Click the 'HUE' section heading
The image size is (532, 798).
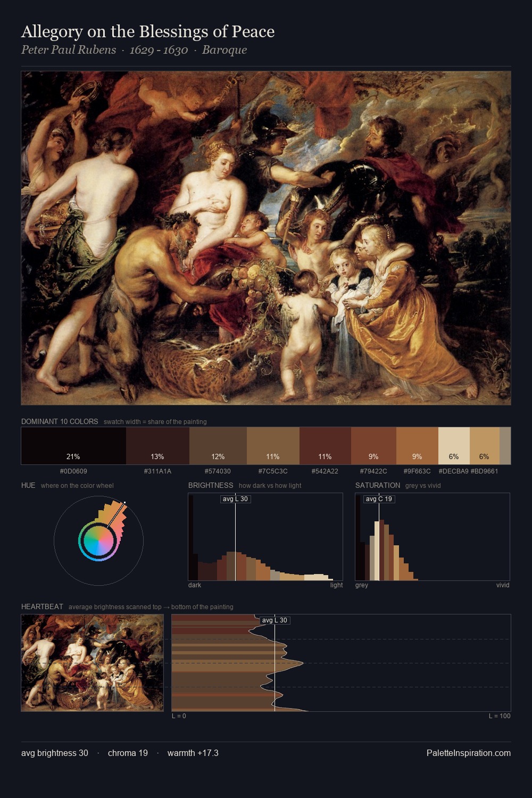(28, 485)
